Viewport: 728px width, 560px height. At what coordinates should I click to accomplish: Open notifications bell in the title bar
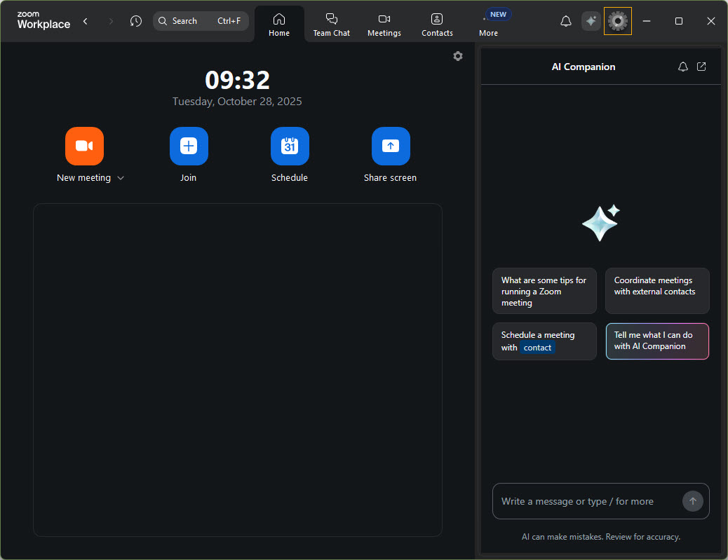tap(566, 21)
